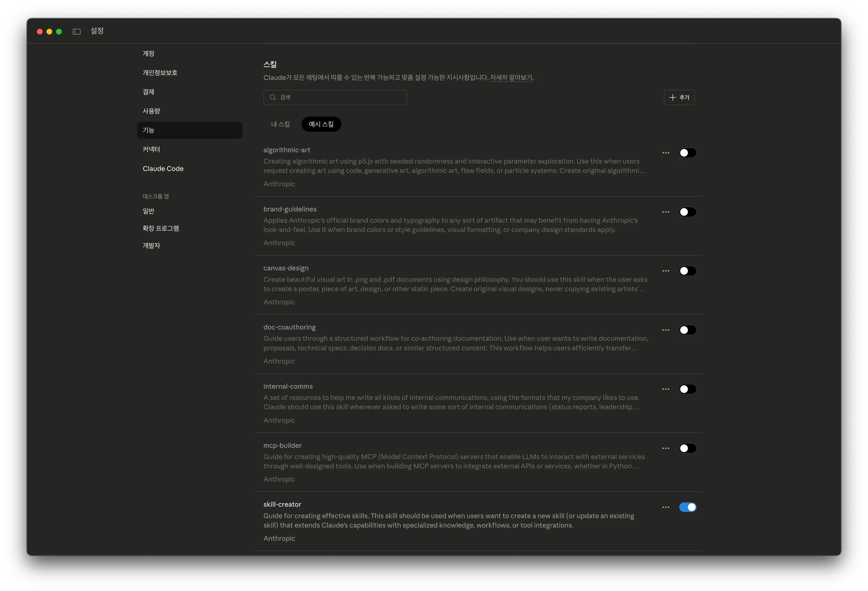868x591 pixels.
Task: Open more options for mcp-builder
Action: 666,448
